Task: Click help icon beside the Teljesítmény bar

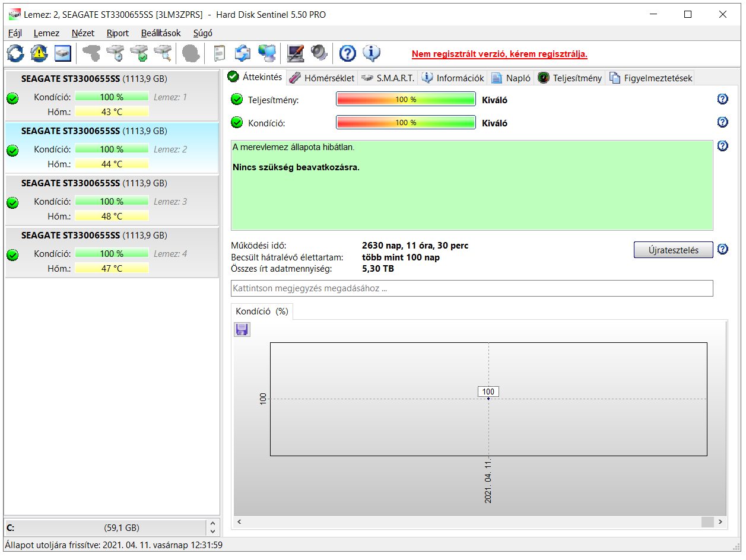Action: tap(722, 99)
